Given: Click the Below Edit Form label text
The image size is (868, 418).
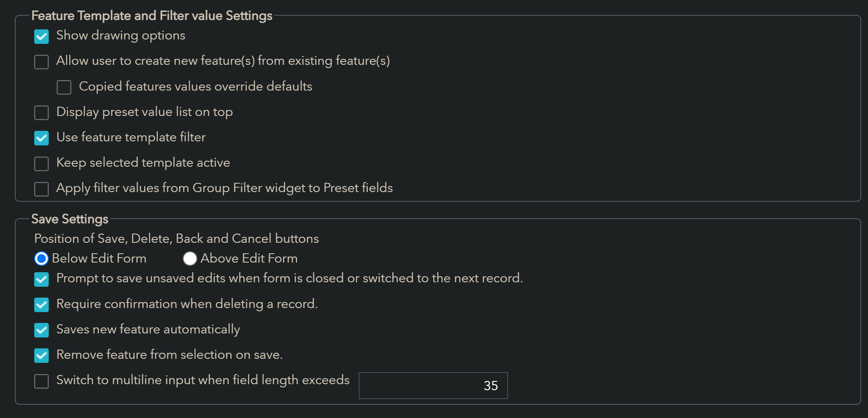Looking at the screenshot, I should click(99, 259).
